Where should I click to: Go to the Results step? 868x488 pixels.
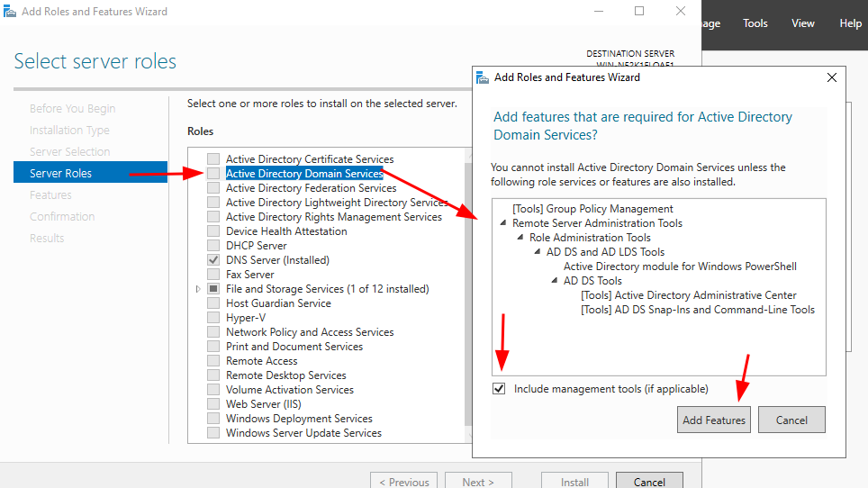[47, 238]
